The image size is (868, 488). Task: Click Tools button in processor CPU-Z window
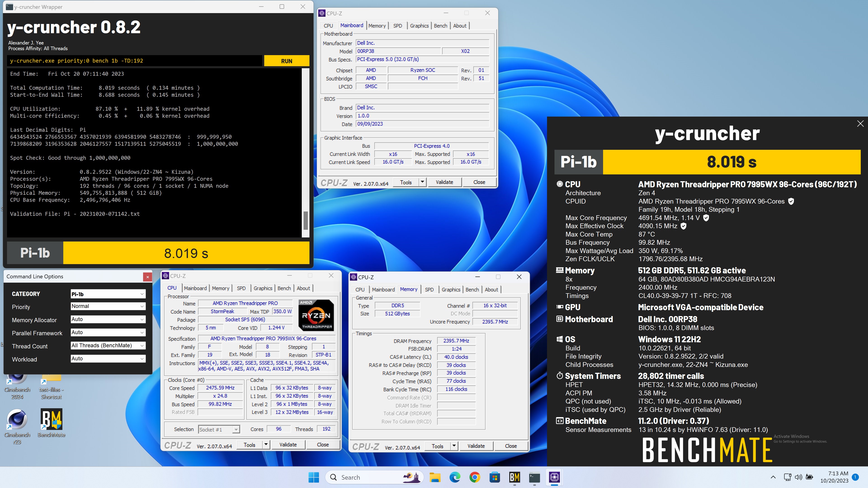(249, 445)
